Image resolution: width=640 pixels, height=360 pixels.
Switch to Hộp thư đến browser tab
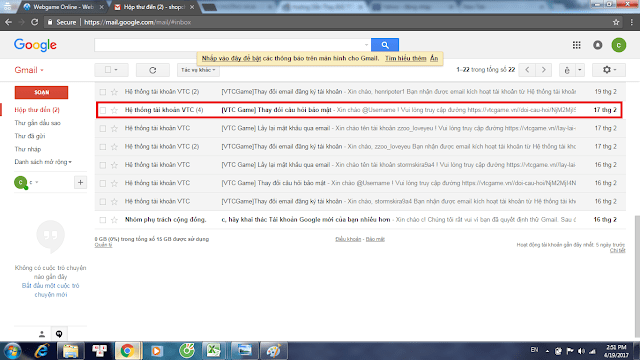click(154, 7)
